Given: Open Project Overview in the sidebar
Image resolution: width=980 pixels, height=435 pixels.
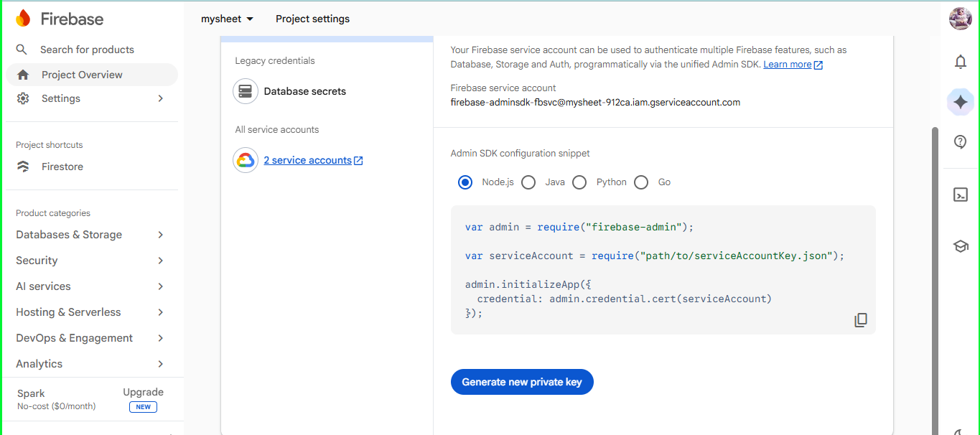Looking at the screenshot, I should point(92,75).
